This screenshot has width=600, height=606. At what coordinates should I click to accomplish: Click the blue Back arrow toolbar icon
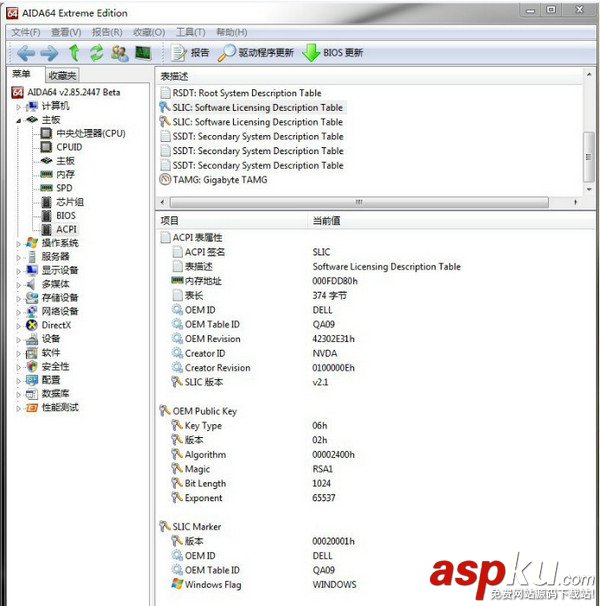tap(26, 53)
